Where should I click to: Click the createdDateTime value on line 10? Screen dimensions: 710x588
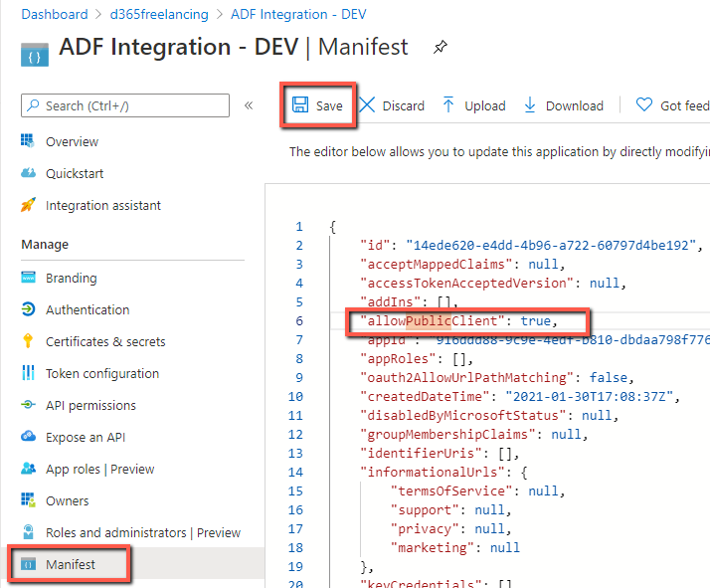point(589,396)
